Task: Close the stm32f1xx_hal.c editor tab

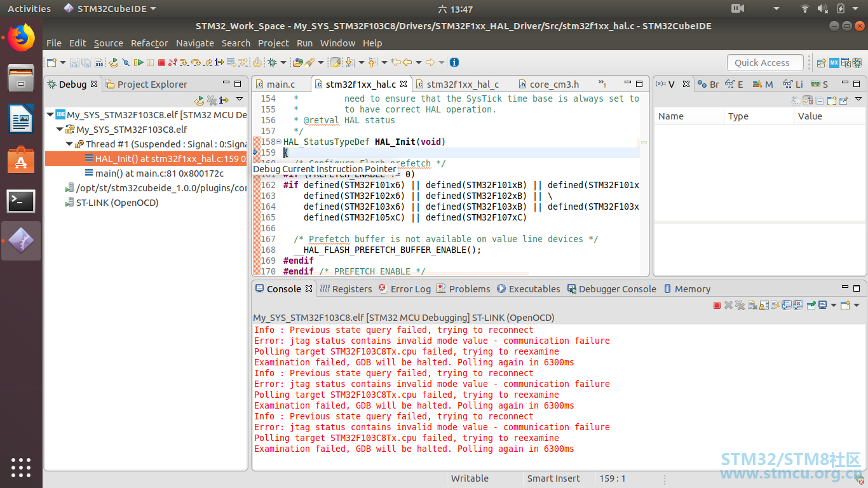Action: coord(403,84)
